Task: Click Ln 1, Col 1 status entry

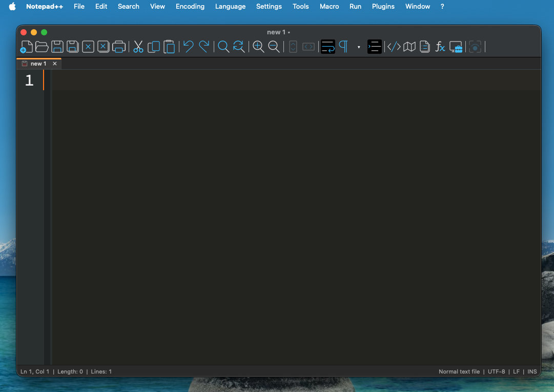Action: [35, 372]
